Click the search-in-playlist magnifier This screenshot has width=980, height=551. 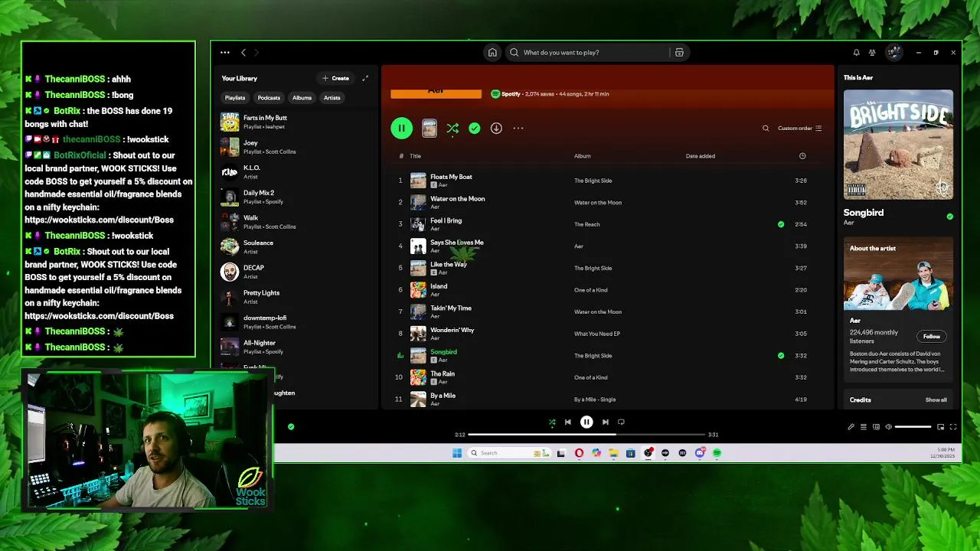(x=766, y=128)
